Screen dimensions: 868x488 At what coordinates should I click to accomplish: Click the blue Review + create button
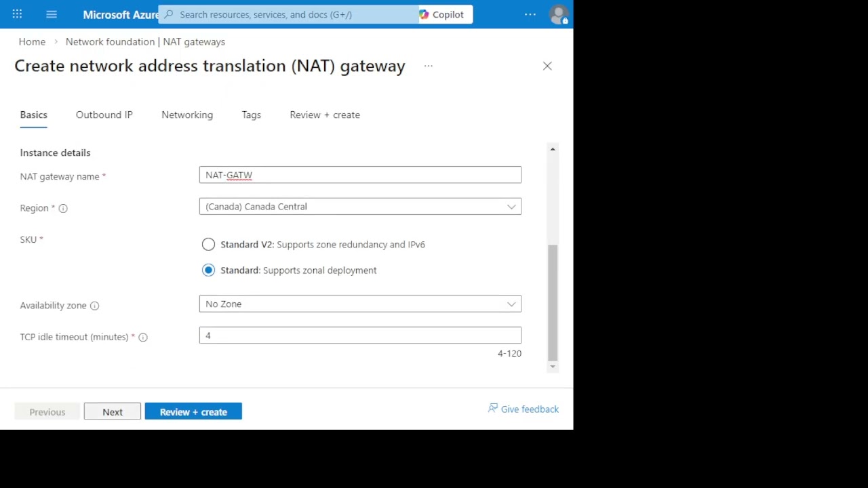click(193, 411)
